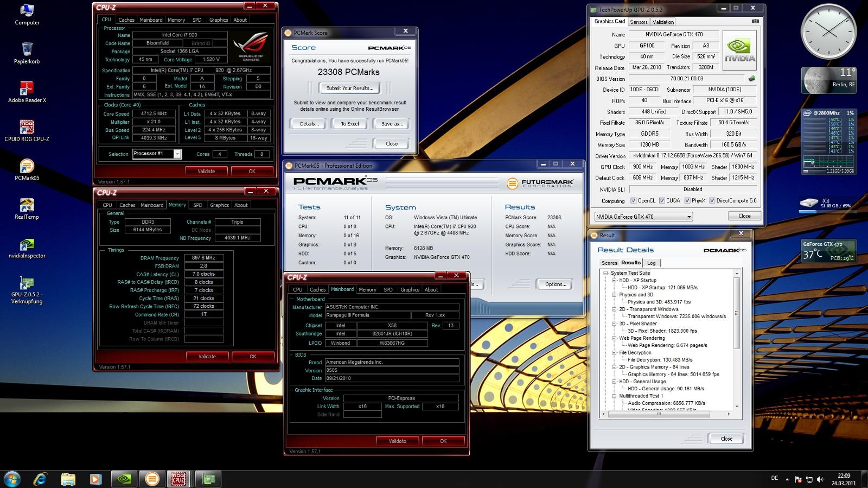Screen dimensions: 868x488
Task: Click the GPU-Z BIOS save chip icon
Action: pyautogui.click(x=751, y=79)
